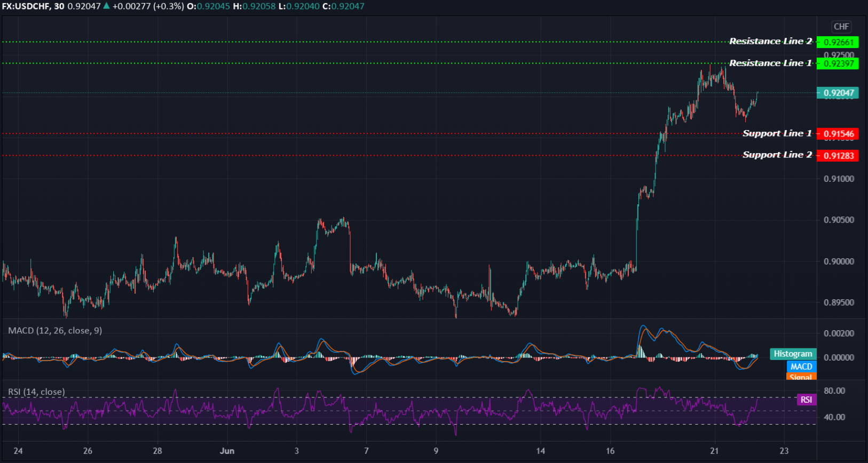
Task: Click the 0.91546 red price tag
Action: pyautogui.click(x=838, y=134)
